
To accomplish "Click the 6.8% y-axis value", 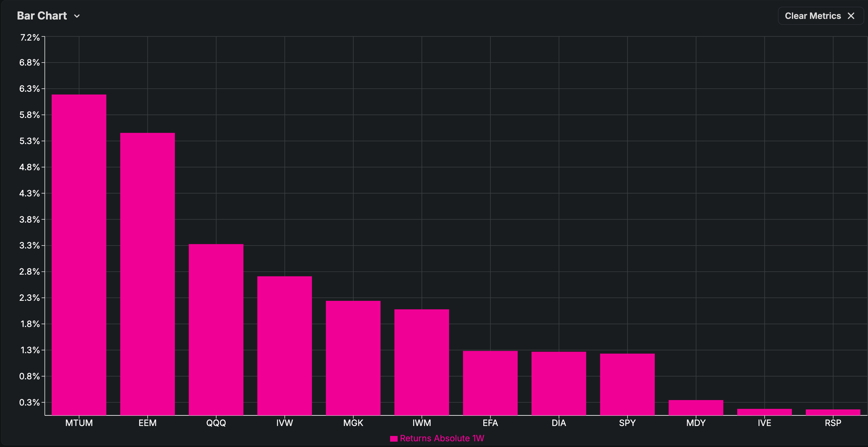I will click(30, 63).
